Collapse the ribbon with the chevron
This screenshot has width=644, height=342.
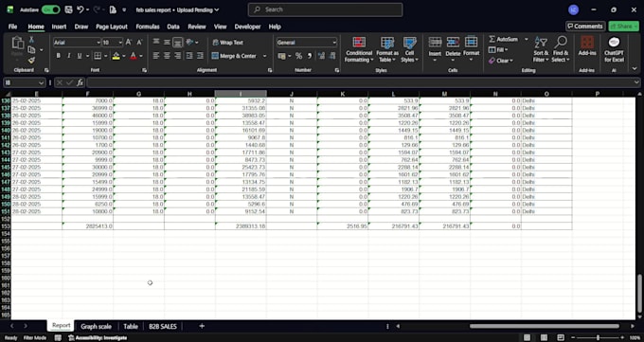635,68
